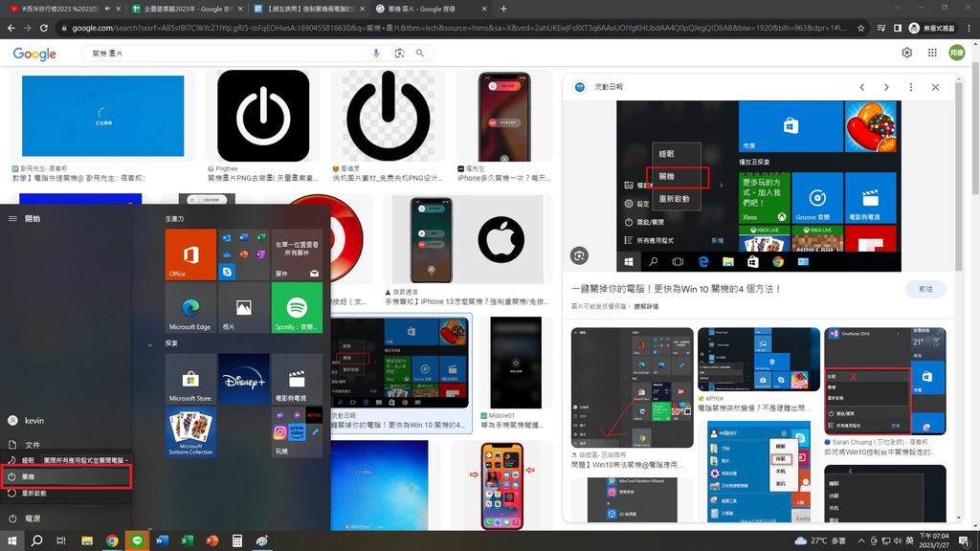
Task: Click the address bar URL
Action: click(x=458, y=28)
